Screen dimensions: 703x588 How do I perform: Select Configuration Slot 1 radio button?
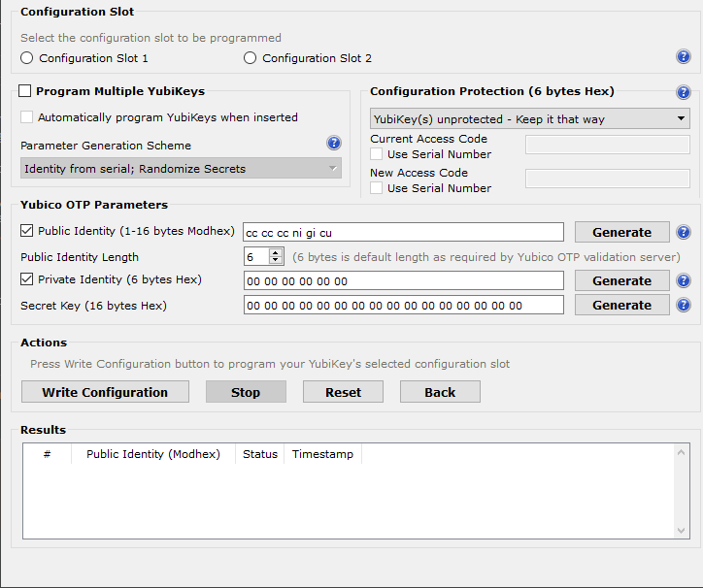27,58
